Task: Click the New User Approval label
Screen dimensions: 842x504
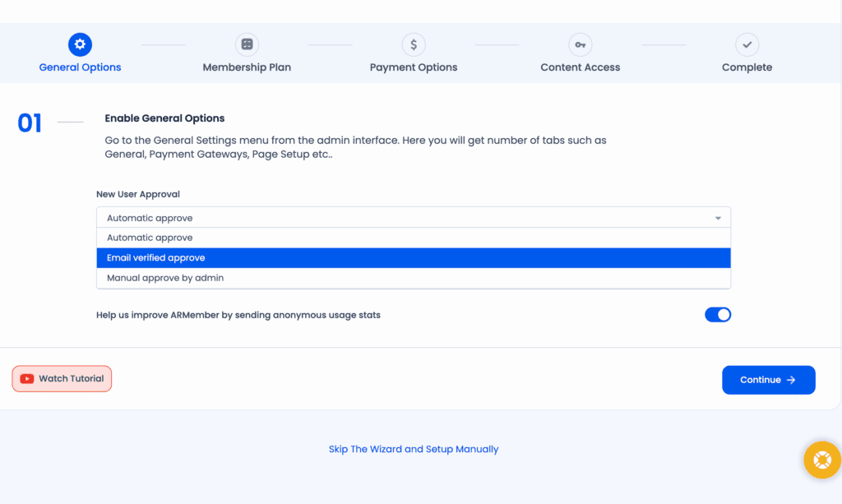Action: tap(138, 194)
